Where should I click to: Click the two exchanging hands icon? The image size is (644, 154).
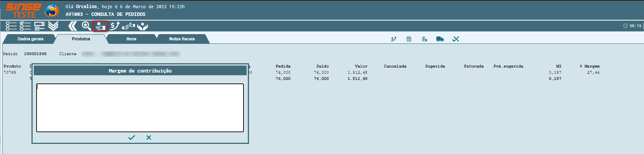click(129, 26)
